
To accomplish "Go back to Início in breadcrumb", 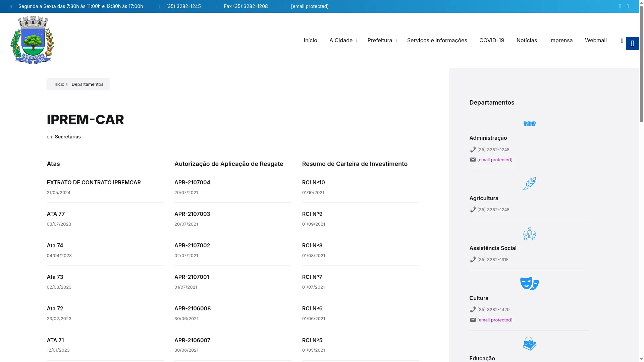I will 59,84.
